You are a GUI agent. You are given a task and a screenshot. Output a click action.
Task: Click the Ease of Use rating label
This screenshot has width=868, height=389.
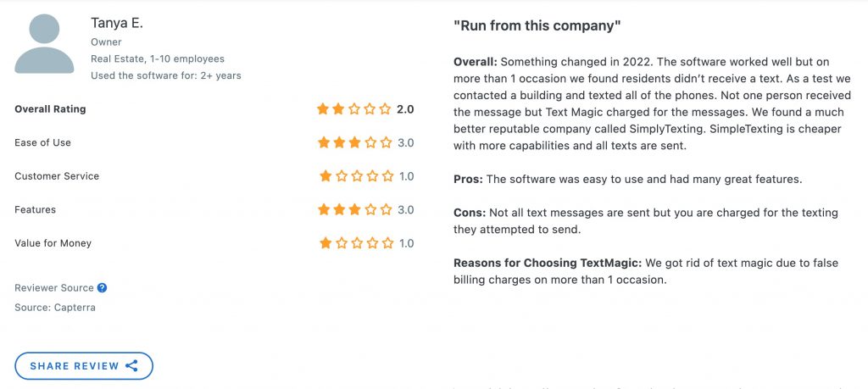click(x=42, y=142)
